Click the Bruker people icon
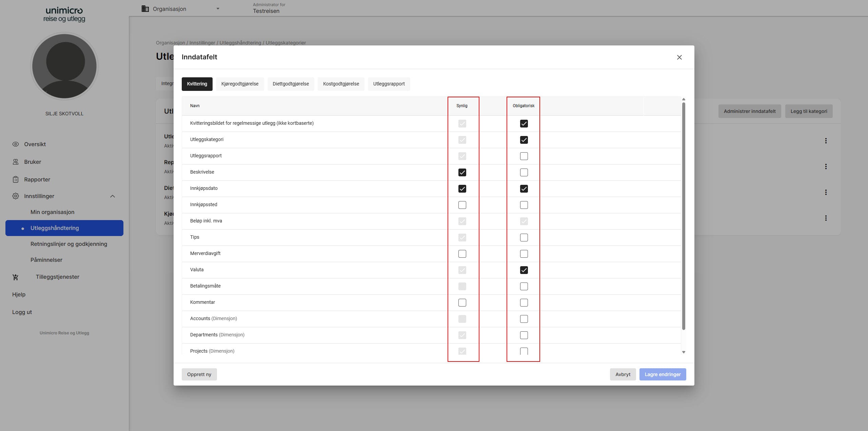Viewport: 868px width, 431px height. click(16, 162)
